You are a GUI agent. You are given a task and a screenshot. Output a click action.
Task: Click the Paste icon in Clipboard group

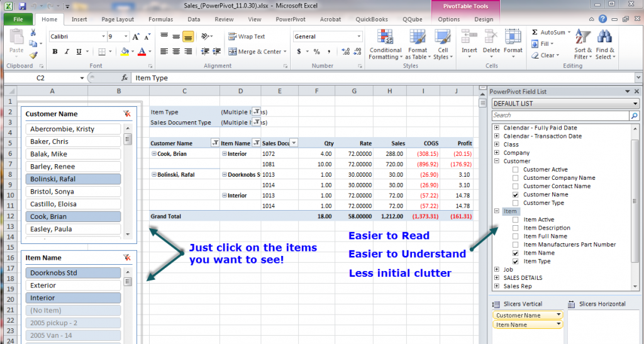tap(16, 37)
